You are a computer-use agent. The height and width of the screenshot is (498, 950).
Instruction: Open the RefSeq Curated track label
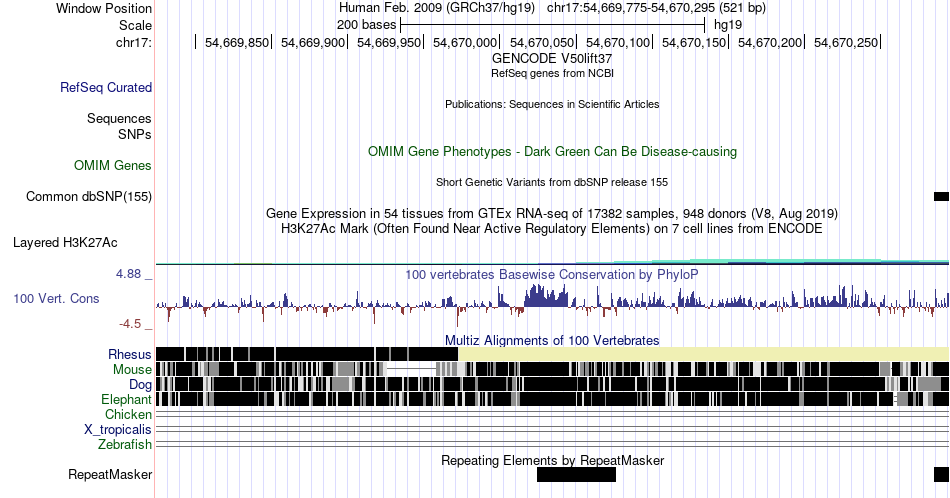click(x=106, y=88)
